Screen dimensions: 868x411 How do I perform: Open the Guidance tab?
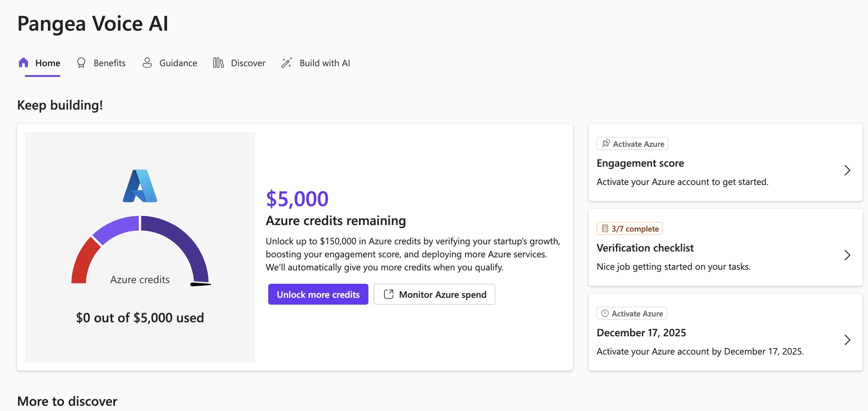[x=169, y=63]
